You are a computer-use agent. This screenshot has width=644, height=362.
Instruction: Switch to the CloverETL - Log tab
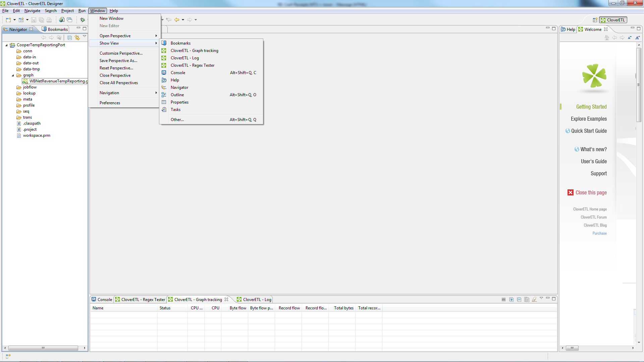(x=254, y=299)
